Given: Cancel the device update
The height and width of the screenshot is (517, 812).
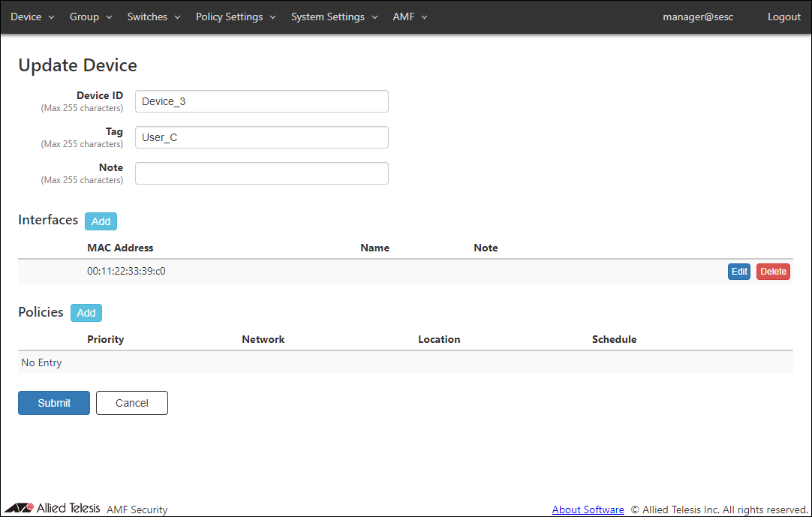Looking at the screenshot, I should pyautogui.click(x=132, y=403).
